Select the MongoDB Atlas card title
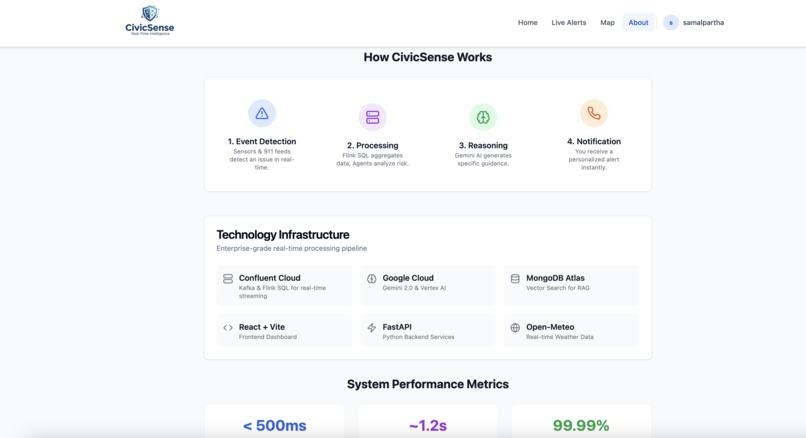This screenshot has height=438, width=806. click(555, 278)
